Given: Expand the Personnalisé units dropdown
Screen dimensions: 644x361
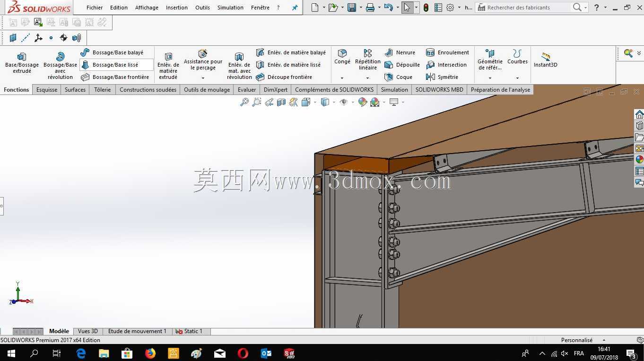Looking at the screenshot, I should (x=604, y=340).
